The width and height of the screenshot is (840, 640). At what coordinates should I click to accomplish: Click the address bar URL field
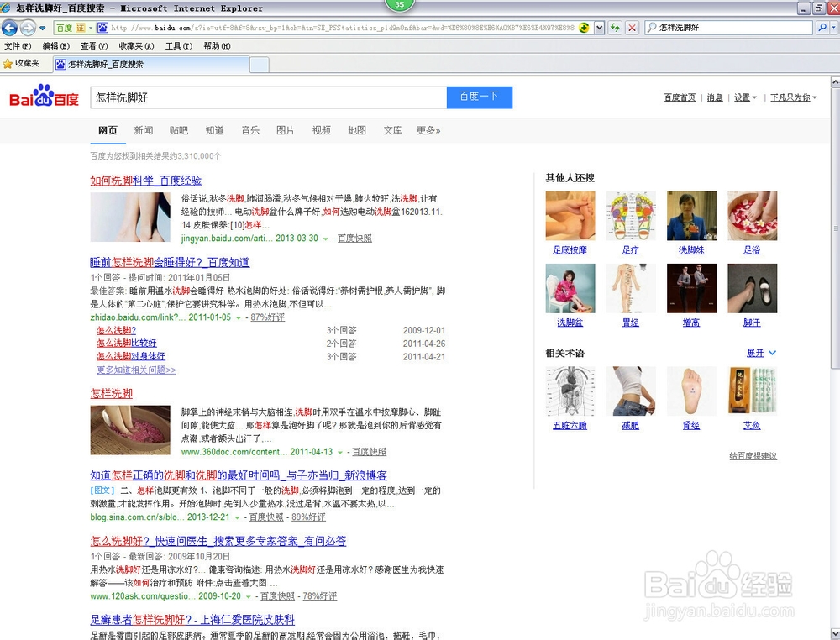[343, 28]
